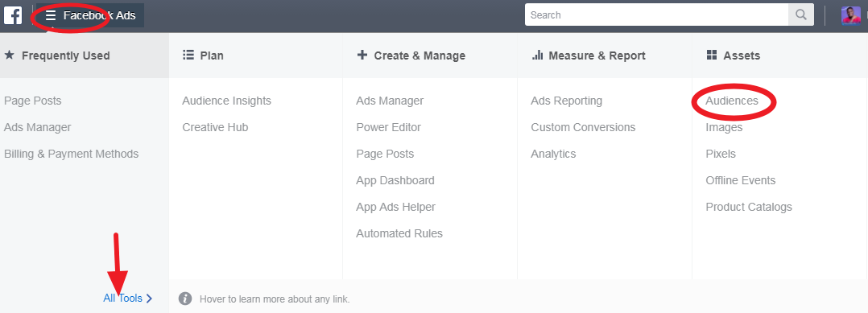Open Billing & Payment Methods
This screenshot has height=313, width=868.
[72, 154]
